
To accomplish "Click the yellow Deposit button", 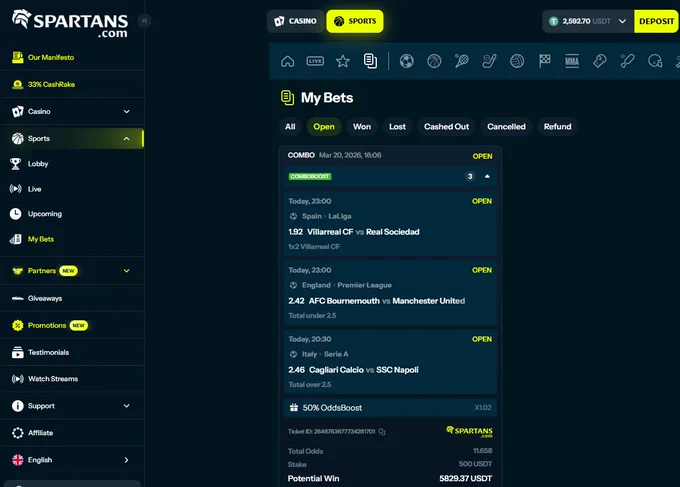I will (657, 21).
